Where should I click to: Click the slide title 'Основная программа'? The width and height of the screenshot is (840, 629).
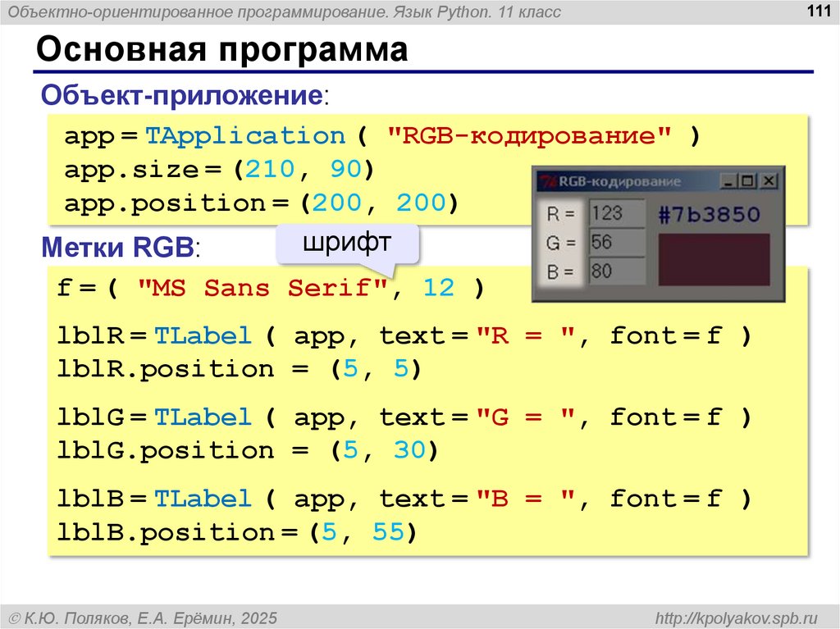click(221, 48)
